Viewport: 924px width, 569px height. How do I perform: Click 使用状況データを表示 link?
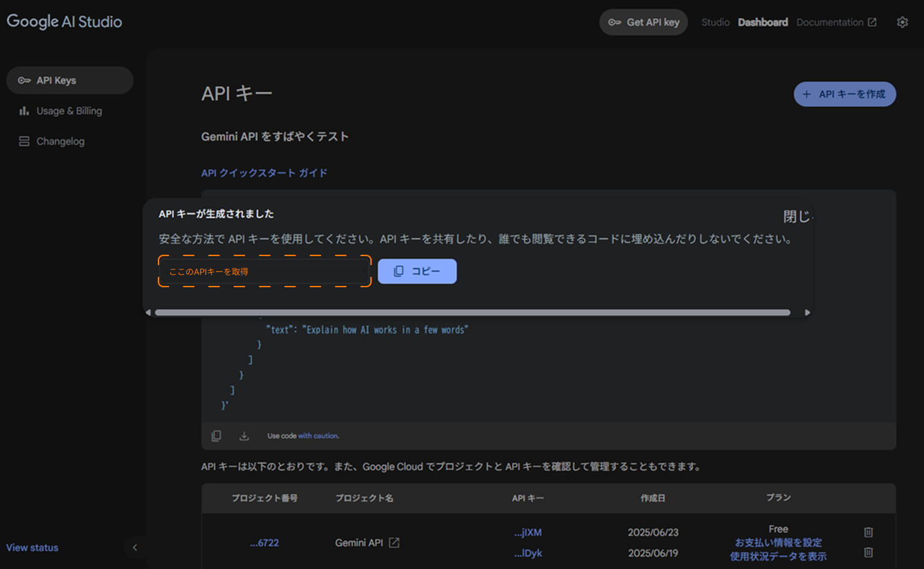coord(779,557)
